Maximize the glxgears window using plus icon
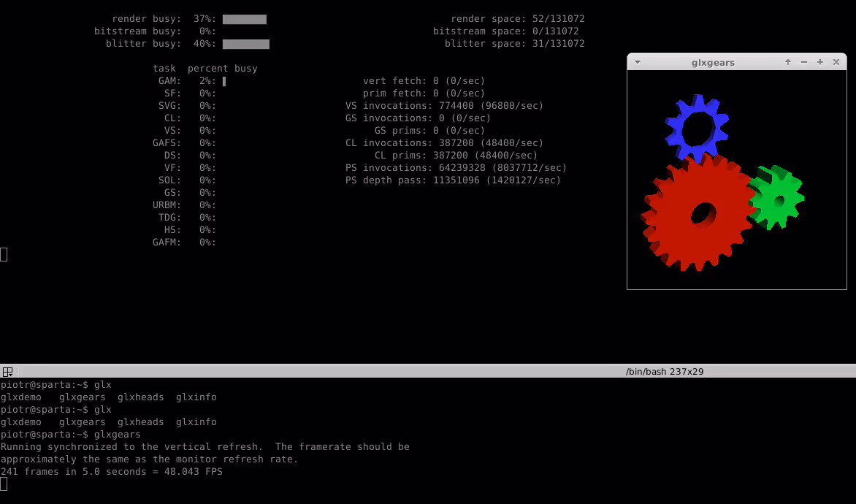Viewport: 856px width, 504px height. tap(820, 62)
